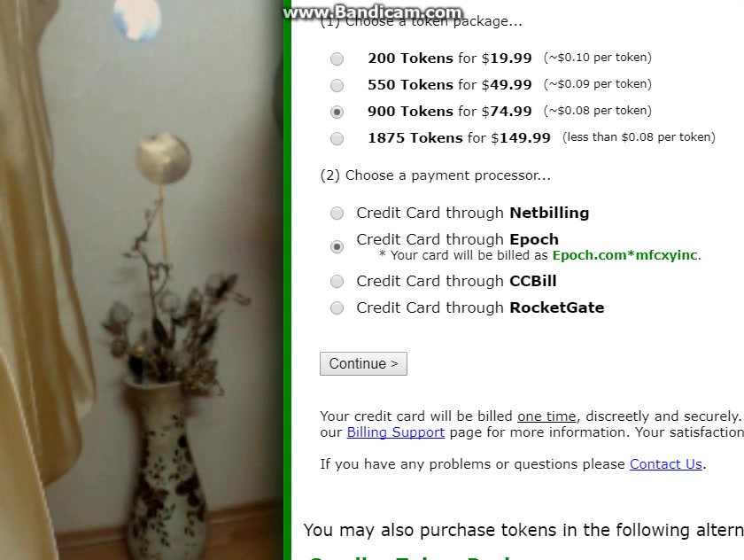Select the 550 Tokens for $49.99 option
Viewport: 744px width, 560px height.
(x=337, y=85)
